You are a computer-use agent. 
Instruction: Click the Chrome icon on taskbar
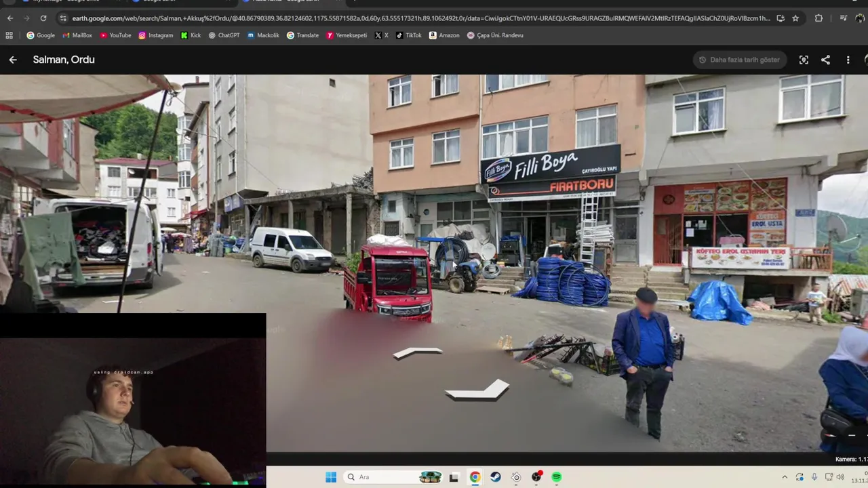tap(475, 477)
